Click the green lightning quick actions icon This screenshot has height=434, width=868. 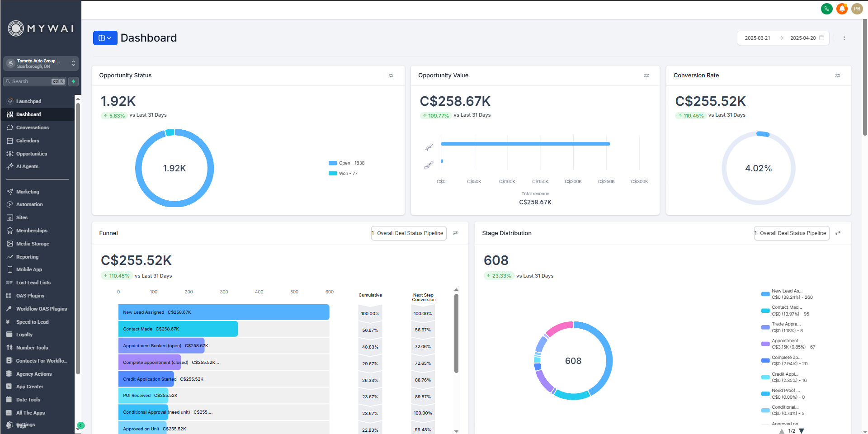(73, 81)
